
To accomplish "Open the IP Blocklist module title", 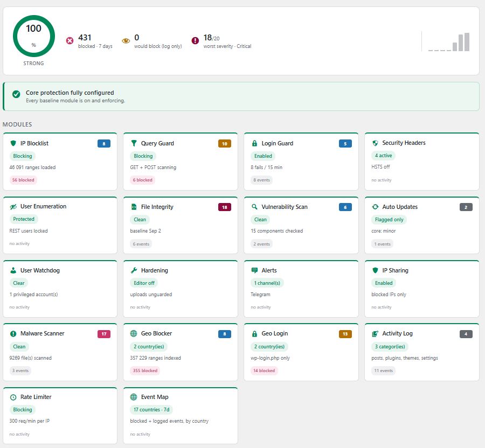I will 34,143.
